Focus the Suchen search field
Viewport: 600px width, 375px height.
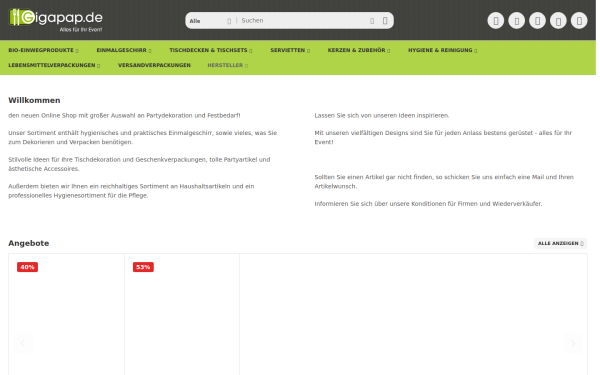tap(302, 21)
